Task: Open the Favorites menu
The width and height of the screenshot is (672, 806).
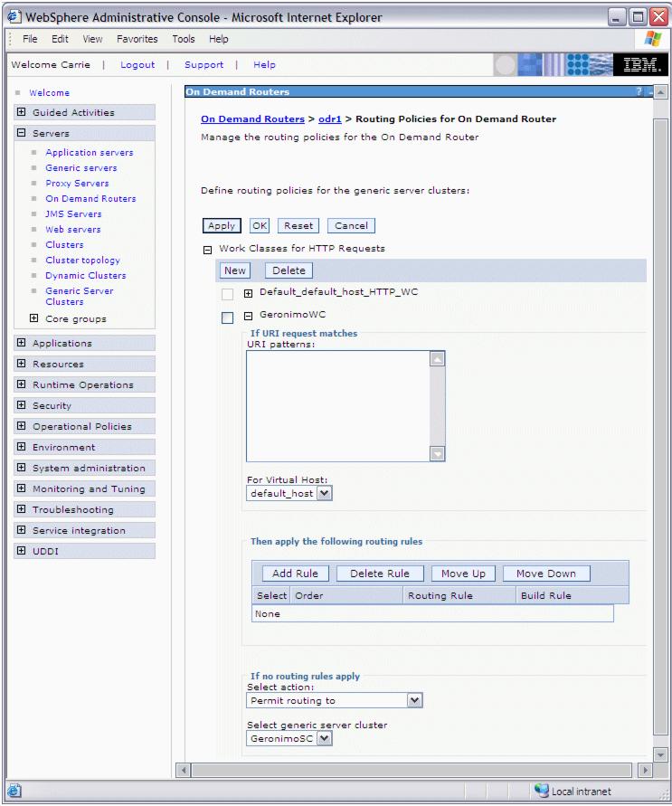Action: pyautogui.click(x=137, y=39)
